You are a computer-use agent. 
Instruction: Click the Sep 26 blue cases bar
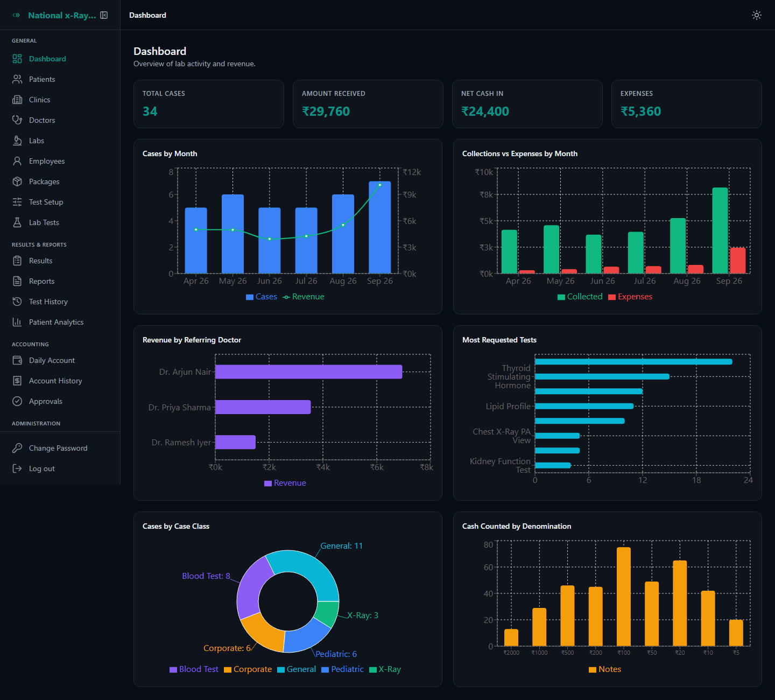[380, 227]
